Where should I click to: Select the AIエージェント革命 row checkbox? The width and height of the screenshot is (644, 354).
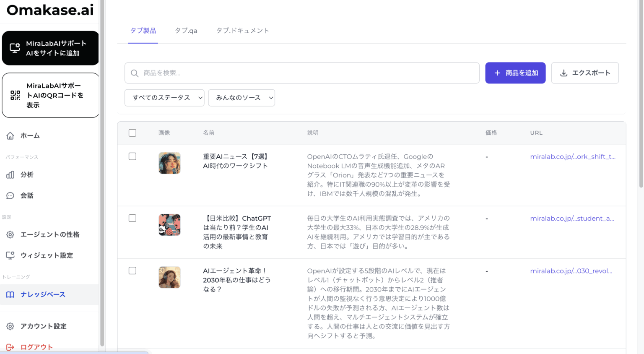point(132,271)
